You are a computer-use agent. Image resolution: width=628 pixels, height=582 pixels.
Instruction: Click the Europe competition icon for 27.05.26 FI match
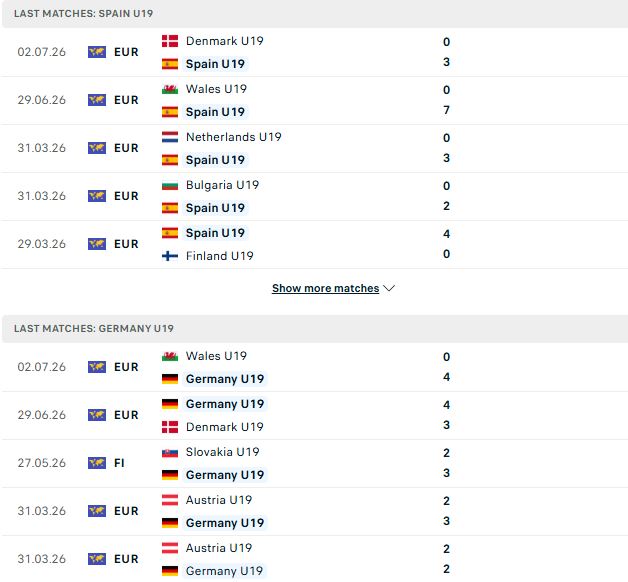pos(97,463)
